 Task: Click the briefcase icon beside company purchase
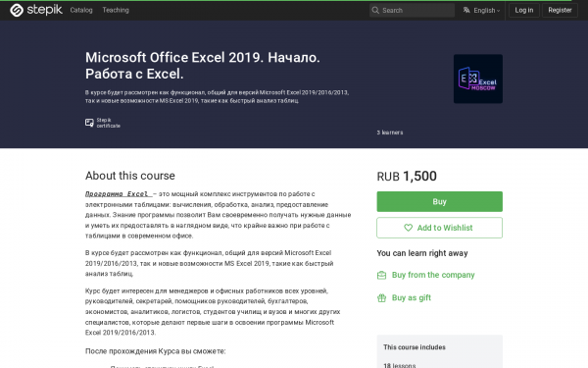click(x=381, y=275)
